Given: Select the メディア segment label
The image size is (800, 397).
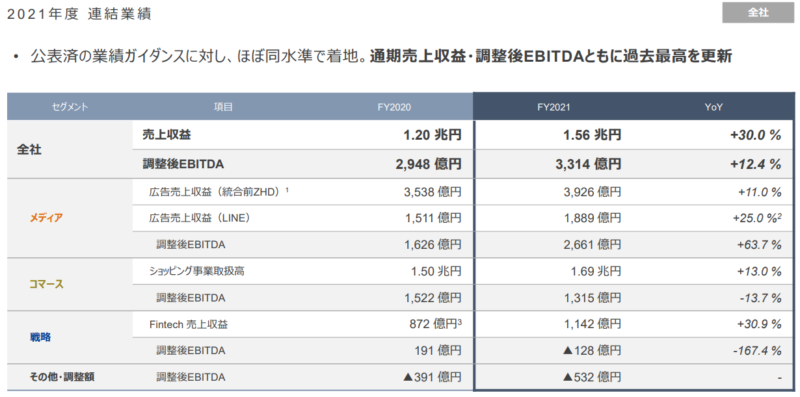Looking at the screenshot, I should click(47, 218).
